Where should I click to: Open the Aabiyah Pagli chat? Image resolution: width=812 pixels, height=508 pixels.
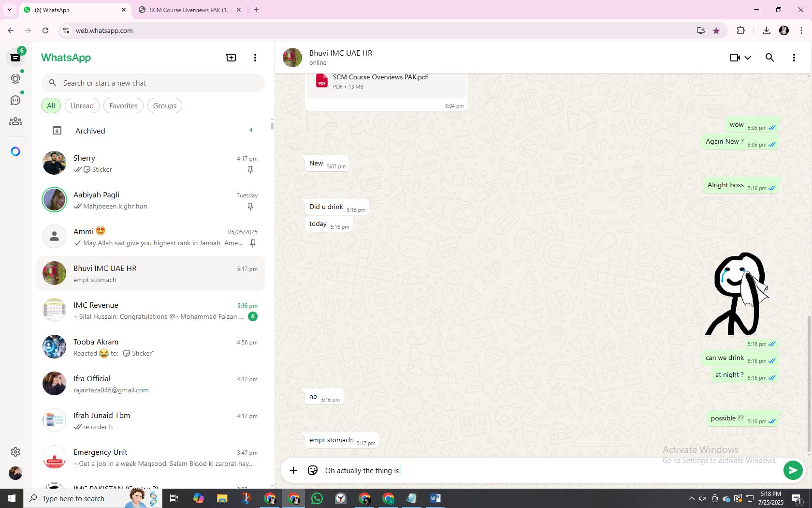coord(150,200)
